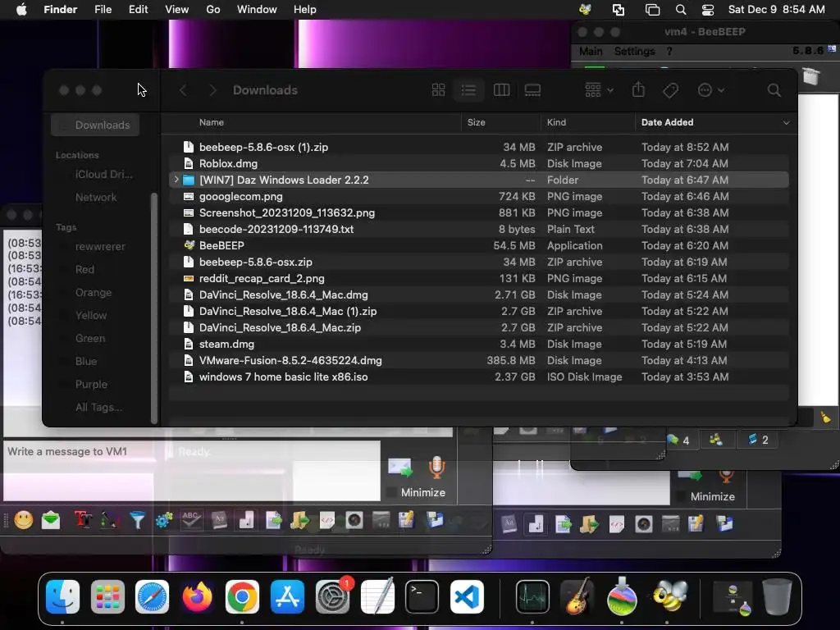Select windows 7 home basic lite x86.iso

(x=478, y=377)
